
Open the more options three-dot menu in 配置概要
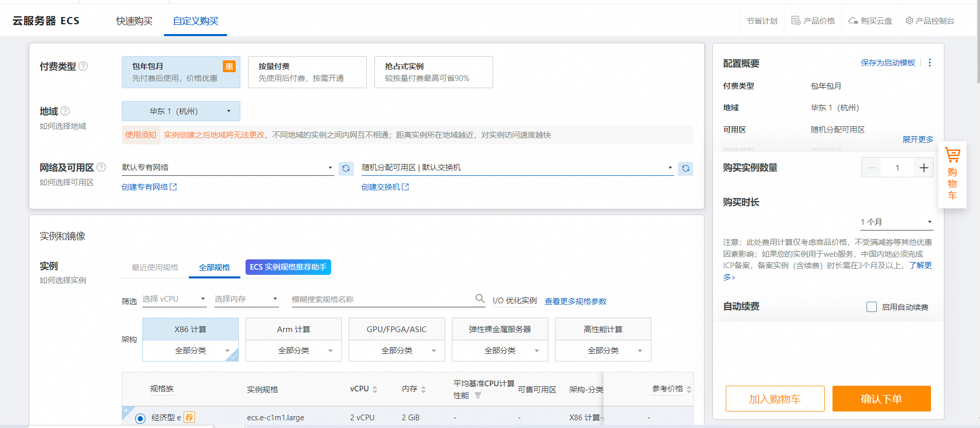pyautogui.click(x=930, y=62)
